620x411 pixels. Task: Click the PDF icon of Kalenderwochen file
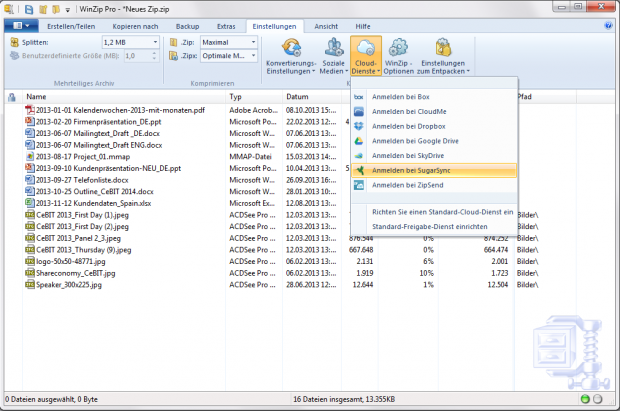click(29, 110)
